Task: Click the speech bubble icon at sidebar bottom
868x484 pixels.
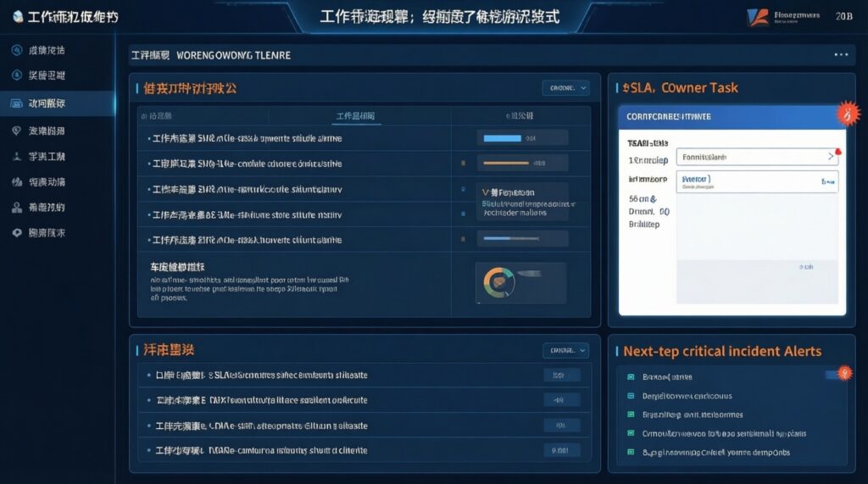Action: coord(17,232)
